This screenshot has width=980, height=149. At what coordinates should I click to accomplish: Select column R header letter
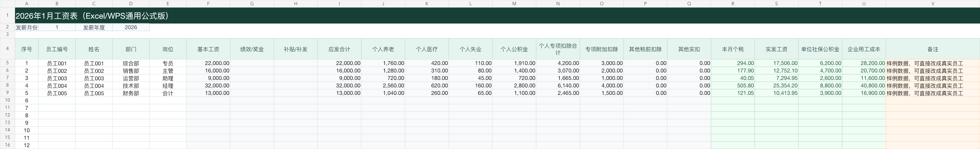pyautogui.click(x=733, y=4)
